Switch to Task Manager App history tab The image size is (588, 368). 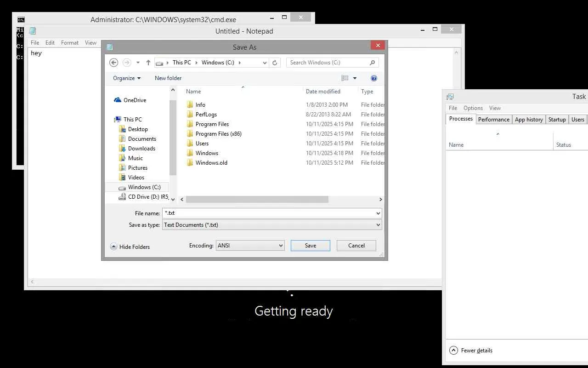(x=529, y=120)
